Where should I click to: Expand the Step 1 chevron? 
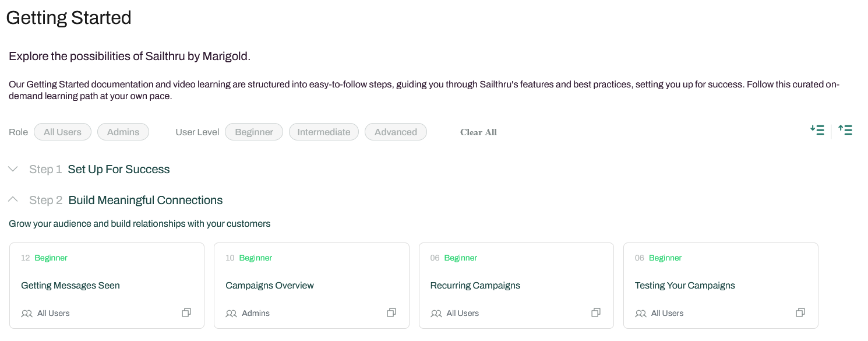[13, 169]
